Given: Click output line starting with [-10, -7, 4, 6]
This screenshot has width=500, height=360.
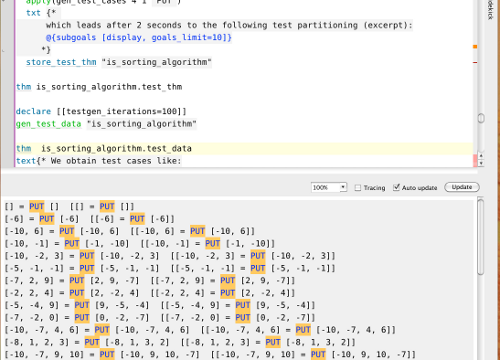Looking at the screenshot, I should pyautogui.click(x=200, y=330).
